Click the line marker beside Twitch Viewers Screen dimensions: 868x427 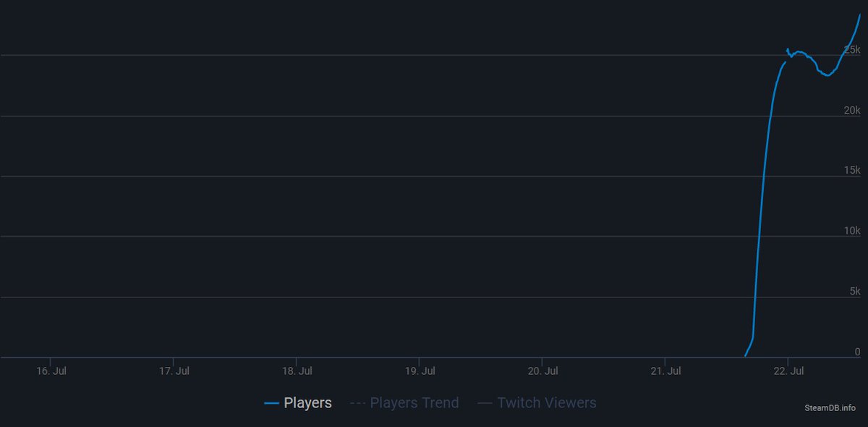pyautogui.click(x=485, y=404)
